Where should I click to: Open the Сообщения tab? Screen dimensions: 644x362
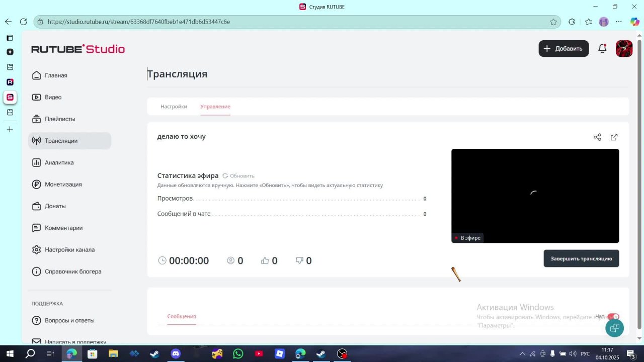click(182, 316)
